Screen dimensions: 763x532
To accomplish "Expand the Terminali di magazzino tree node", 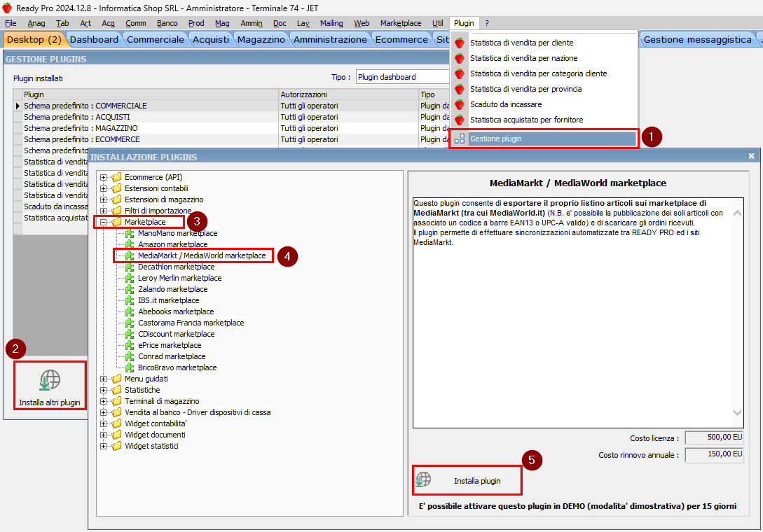I will pos(103,401).
